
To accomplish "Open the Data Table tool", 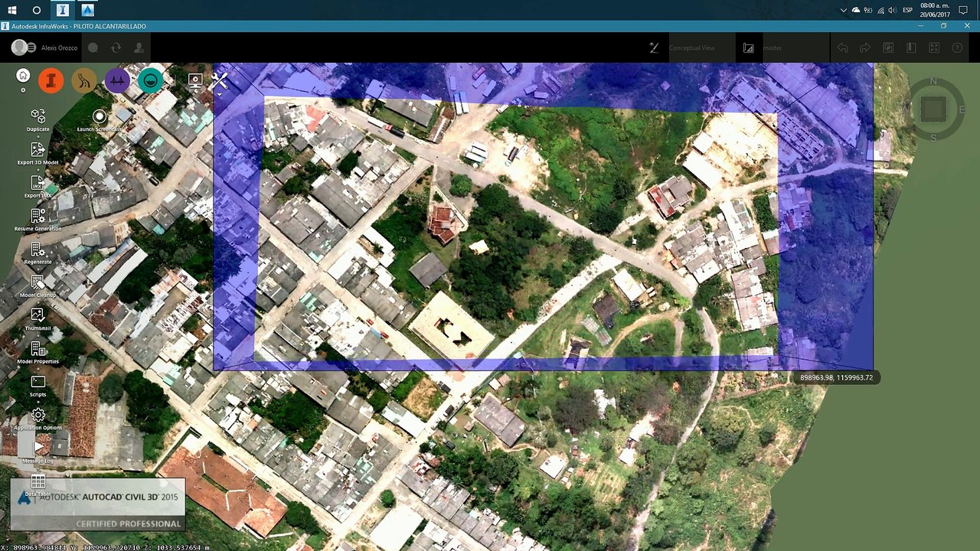I will 38,484.
